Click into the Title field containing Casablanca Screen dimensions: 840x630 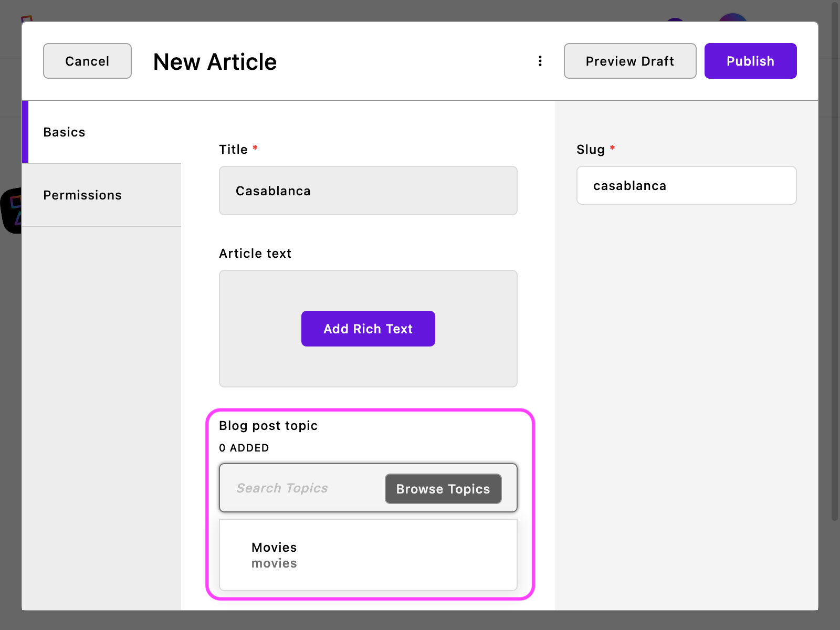(368, 191)
